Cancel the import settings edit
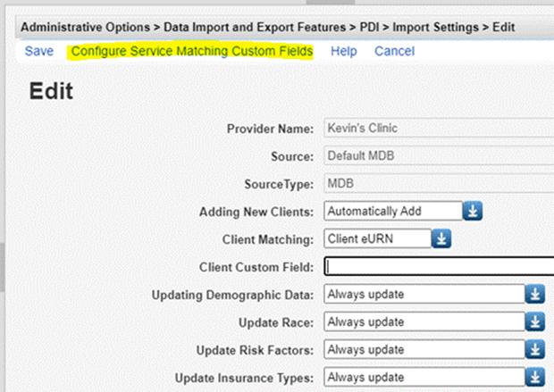The height and width of the screenshot is (392, 554). click(x=394, y=51)
